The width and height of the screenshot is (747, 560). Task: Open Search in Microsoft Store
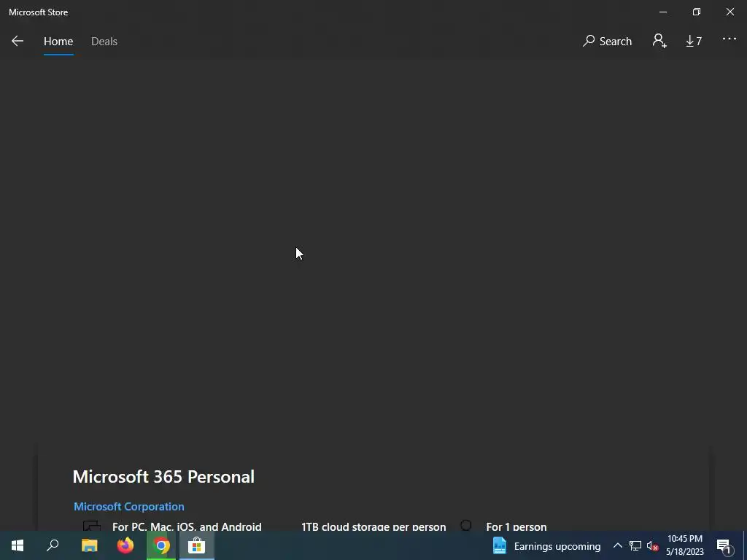coord(607,42)
